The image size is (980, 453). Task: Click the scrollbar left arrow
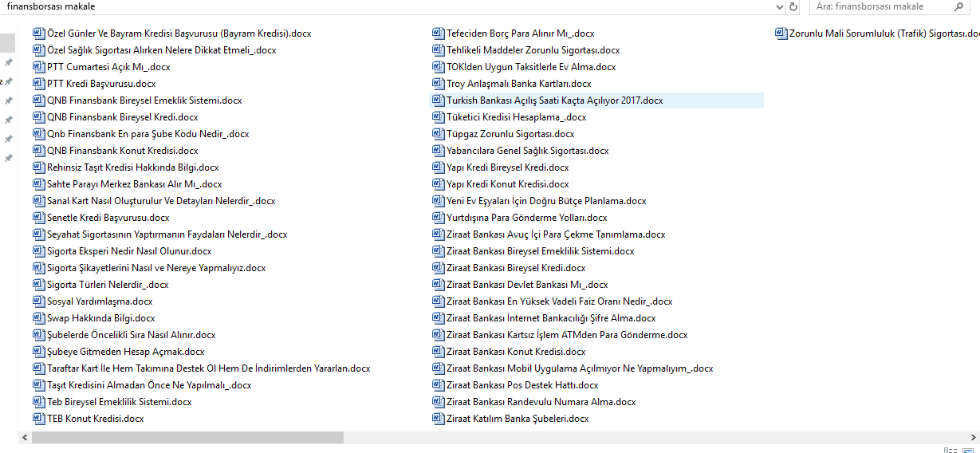point(24,438)
